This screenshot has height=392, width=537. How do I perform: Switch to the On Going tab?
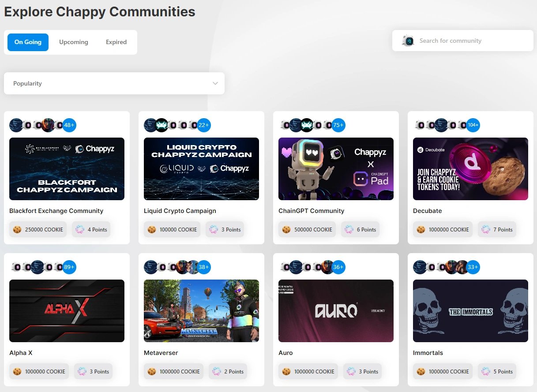click(x=28, y=42)
